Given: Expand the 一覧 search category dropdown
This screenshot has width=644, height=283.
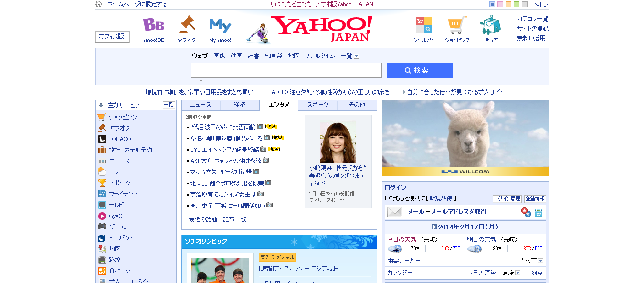Looking at the screenshot, I should click(x=357, y=56).
